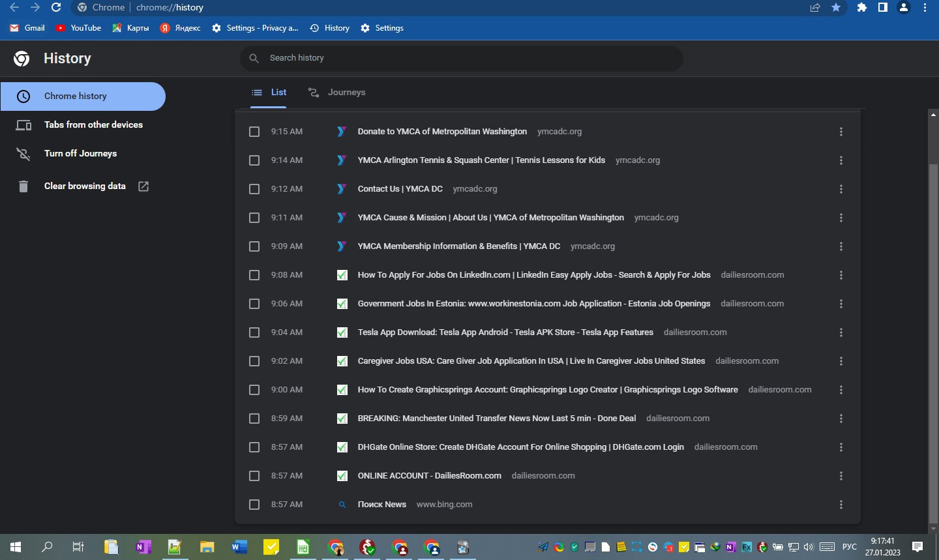The width and height of the screenshot is (939, 560).
Task: Open the History bookmark in bookmarks bar
Action: [330, 28]
